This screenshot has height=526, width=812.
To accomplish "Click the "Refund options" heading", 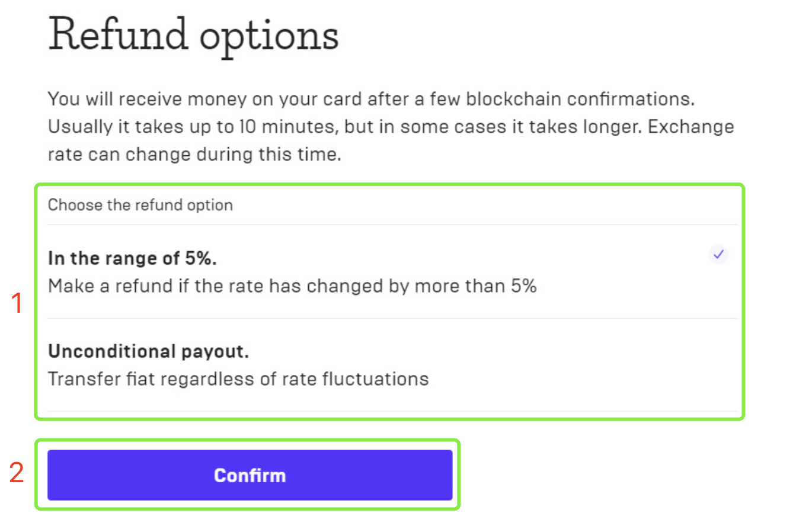I will 193,36.
